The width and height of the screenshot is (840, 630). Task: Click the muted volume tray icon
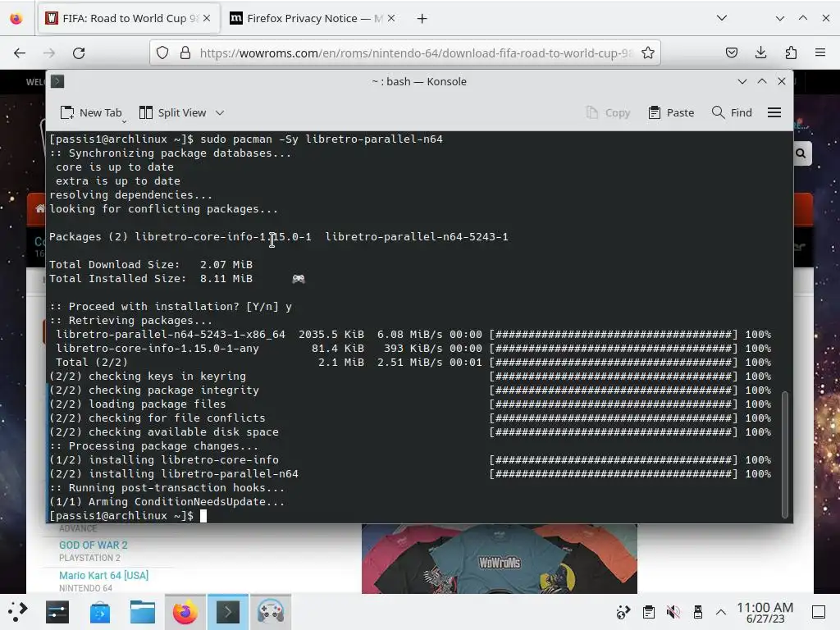pos(673,612)
